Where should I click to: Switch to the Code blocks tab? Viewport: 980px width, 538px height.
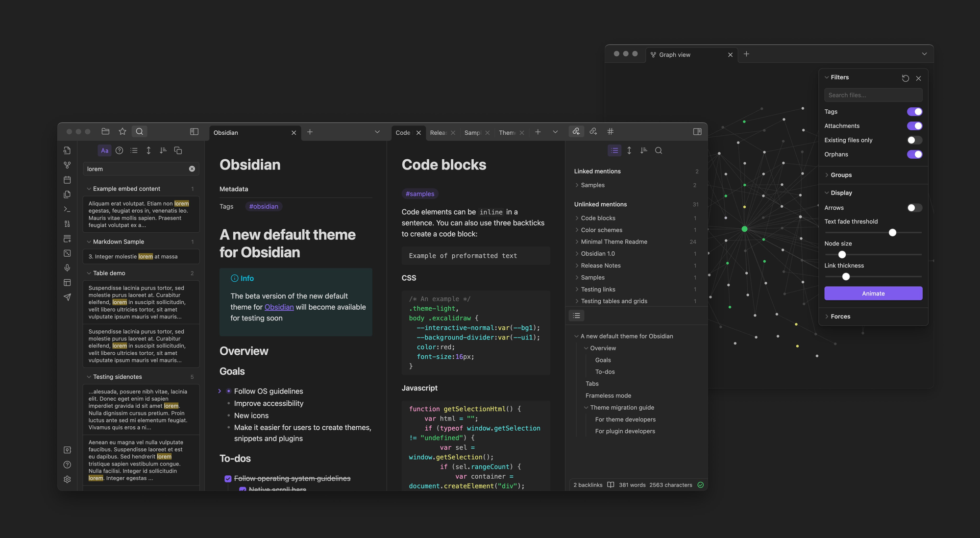[x=403, y=133]
